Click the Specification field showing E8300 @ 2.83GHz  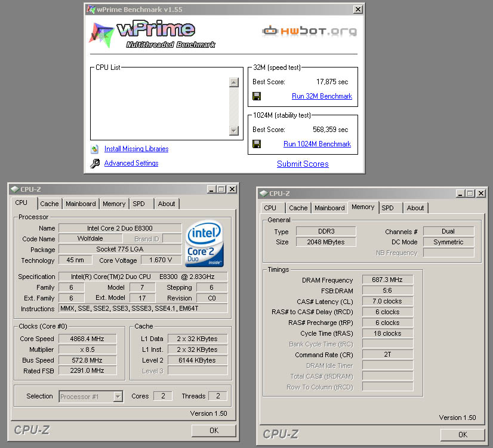(x=143, y=277)
